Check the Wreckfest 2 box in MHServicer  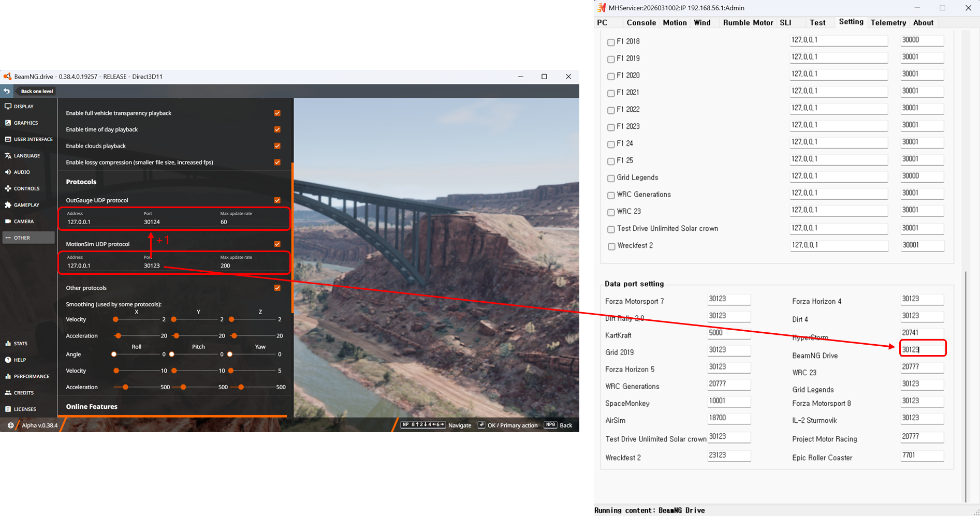point(611,247)
